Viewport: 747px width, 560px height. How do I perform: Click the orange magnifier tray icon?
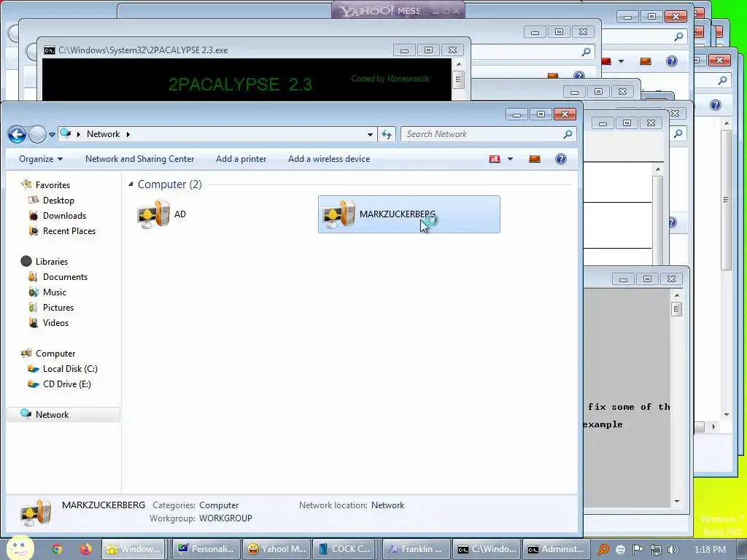603,550
